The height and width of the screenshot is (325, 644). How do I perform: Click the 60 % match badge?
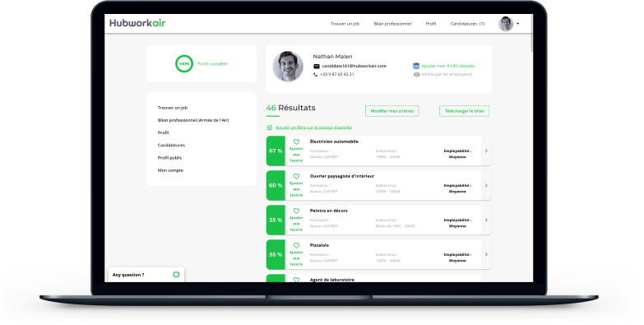(x=276, y=185)
